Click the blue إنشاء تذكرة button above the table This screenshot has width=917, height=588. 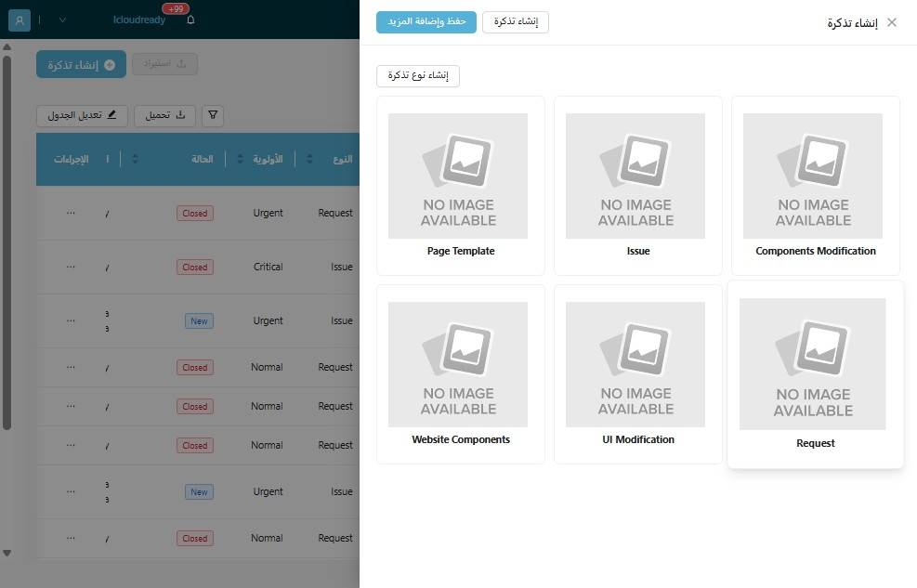(x=81, y=64)
